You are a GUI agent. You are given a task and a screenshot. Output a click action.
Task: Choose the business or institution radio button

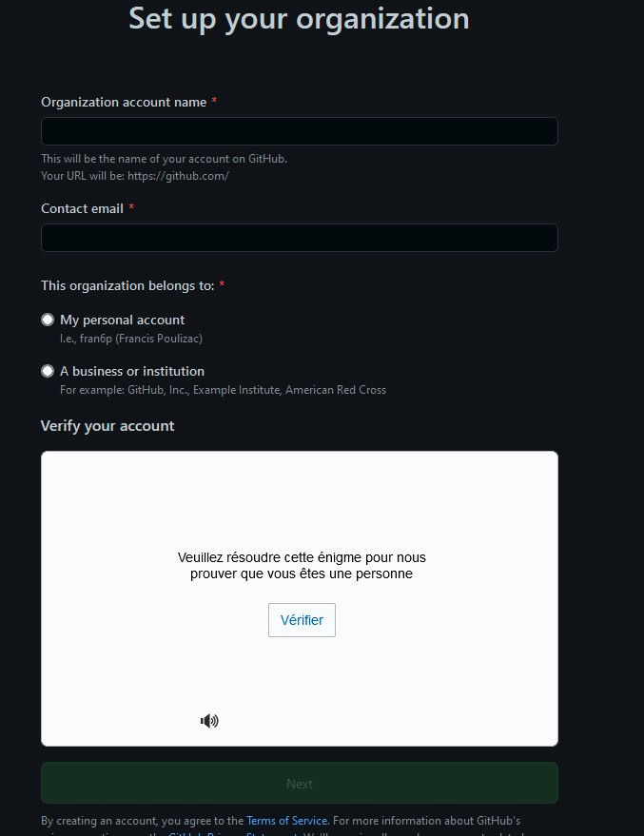pos(48,371)
